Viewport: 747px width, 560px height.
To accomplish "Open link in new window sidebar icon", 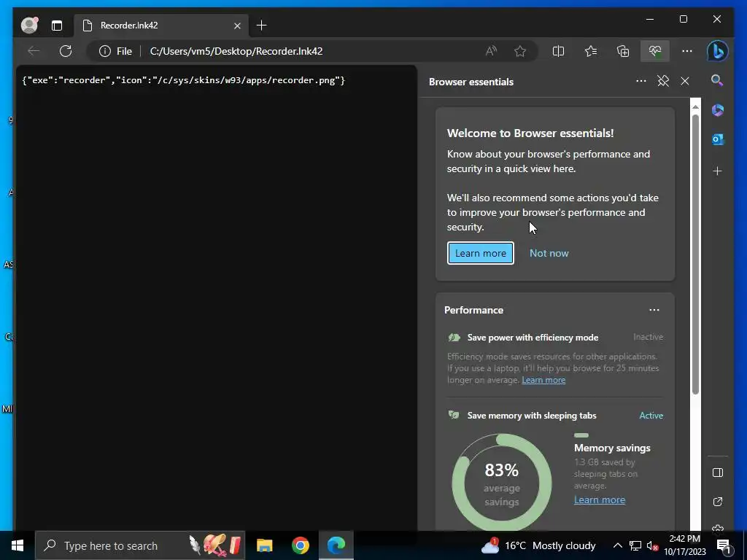I will point(718,502).
